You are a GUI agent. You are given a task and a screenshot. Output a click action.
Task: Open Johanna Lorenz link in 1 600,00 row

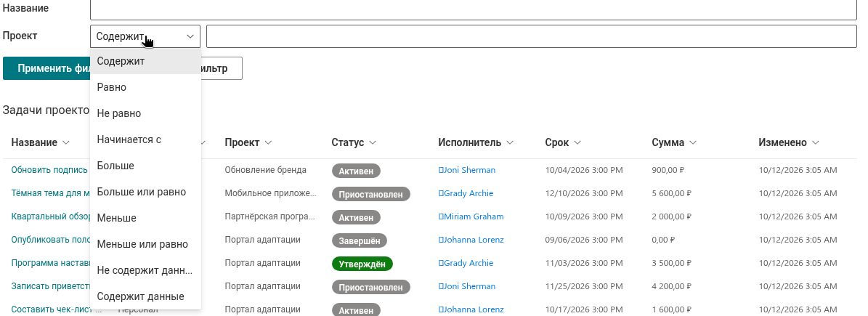click(471, 309)
